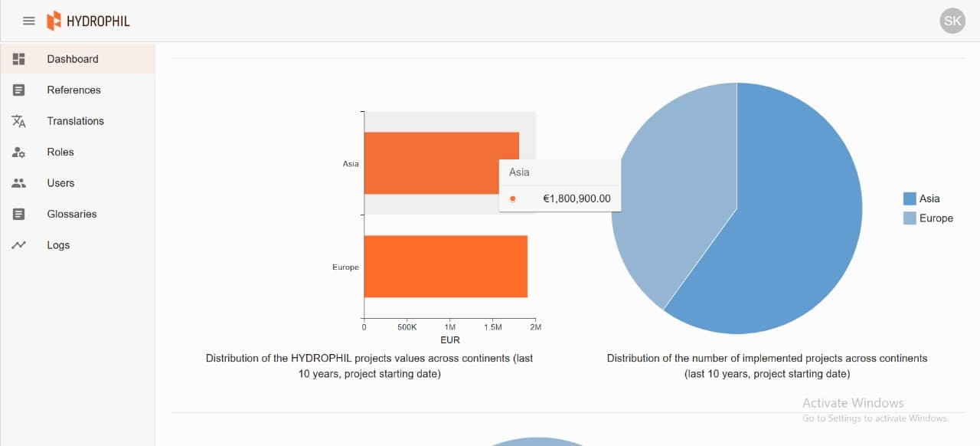Toggle the Europe legend entry

[928, 218]
